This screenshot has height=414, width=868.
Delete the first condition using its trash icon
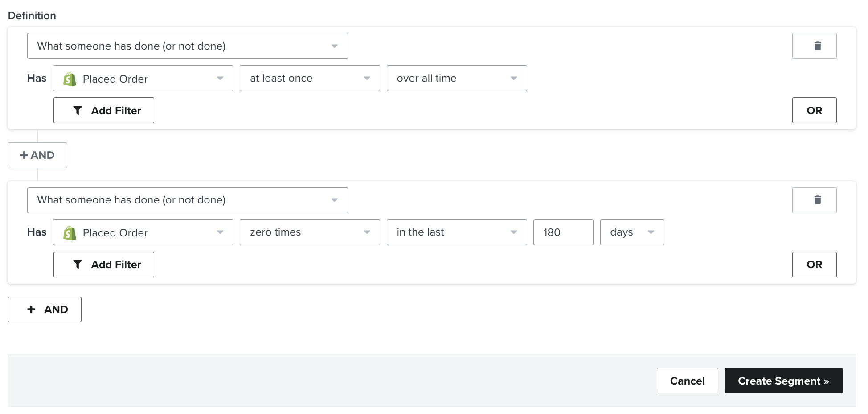(x=814, y=46)
